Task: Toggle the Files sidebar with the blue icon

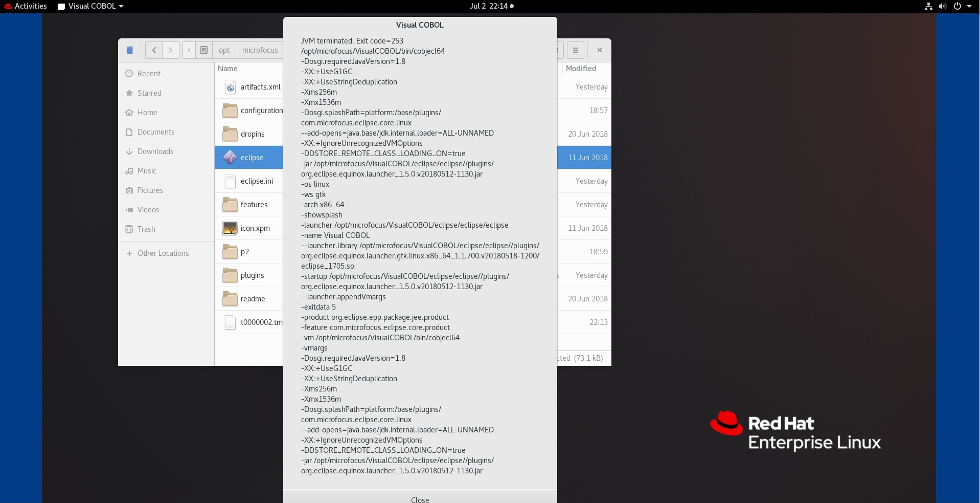Action: click(130, 50)
